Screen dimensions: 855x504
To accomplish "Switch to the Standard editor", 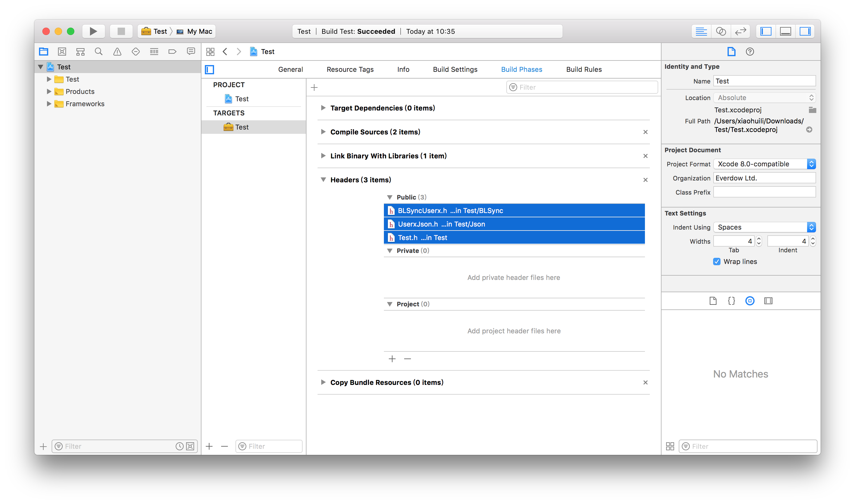I will click(701, 31).
